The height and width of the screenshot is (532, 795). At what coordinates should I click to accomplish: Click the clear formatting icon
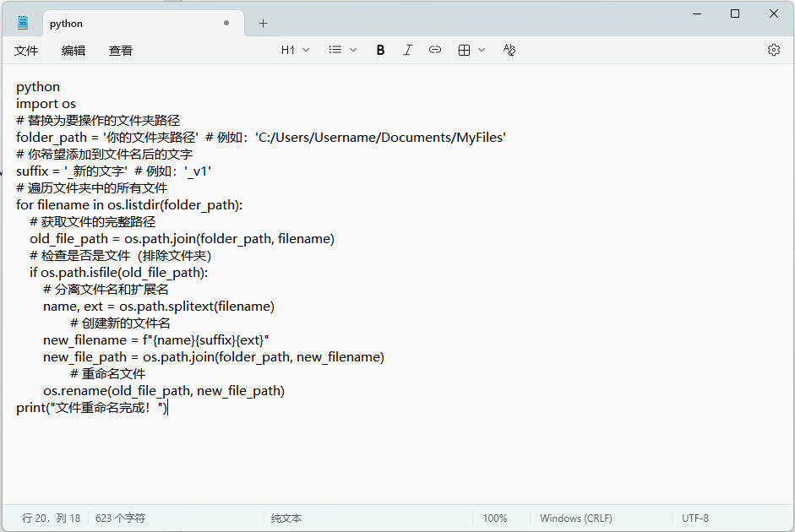(509, 50)
